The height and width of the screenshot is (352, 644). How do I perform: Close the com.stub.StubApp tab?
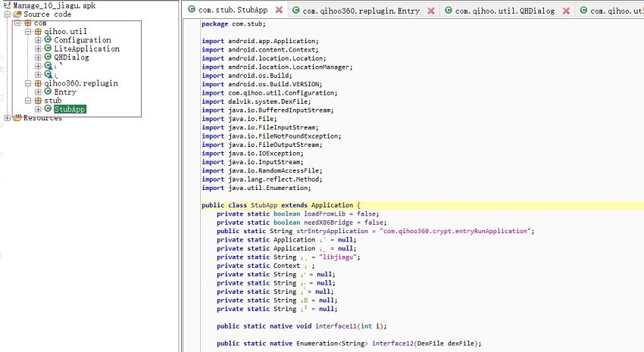(280, 10)
